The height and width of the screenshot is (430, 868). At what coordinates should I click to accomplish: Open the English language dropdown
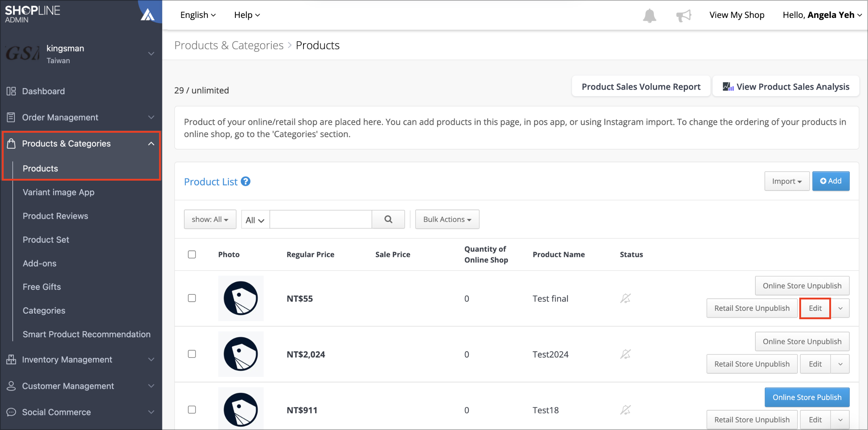click(x=198, y=15)
